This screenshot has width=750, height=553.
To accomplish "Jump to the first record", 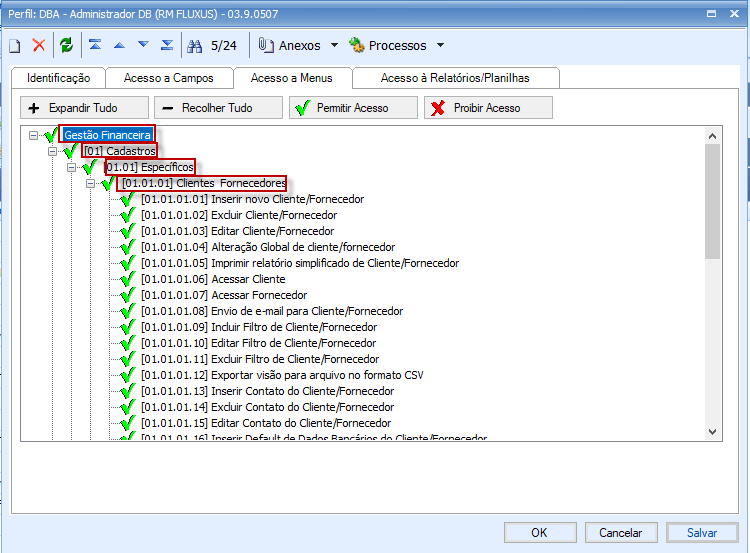I will (x=95, y=45).
